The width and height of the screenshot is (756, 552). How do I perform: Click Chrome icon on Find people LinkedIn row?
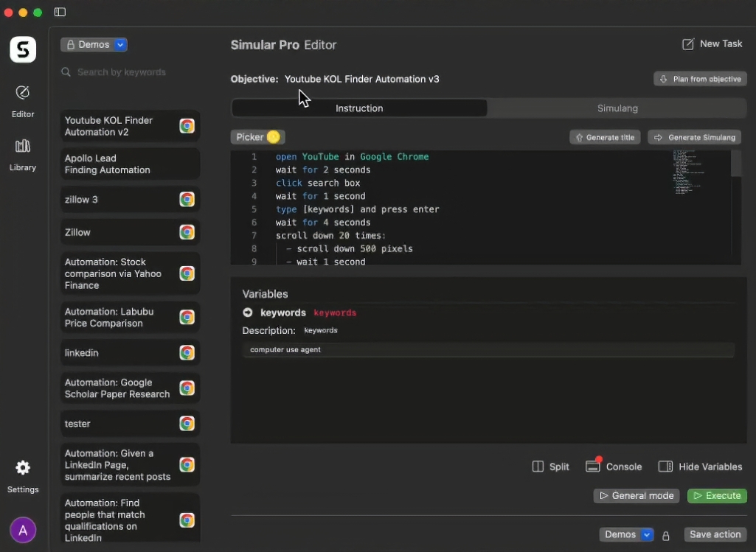coord(187,520)
